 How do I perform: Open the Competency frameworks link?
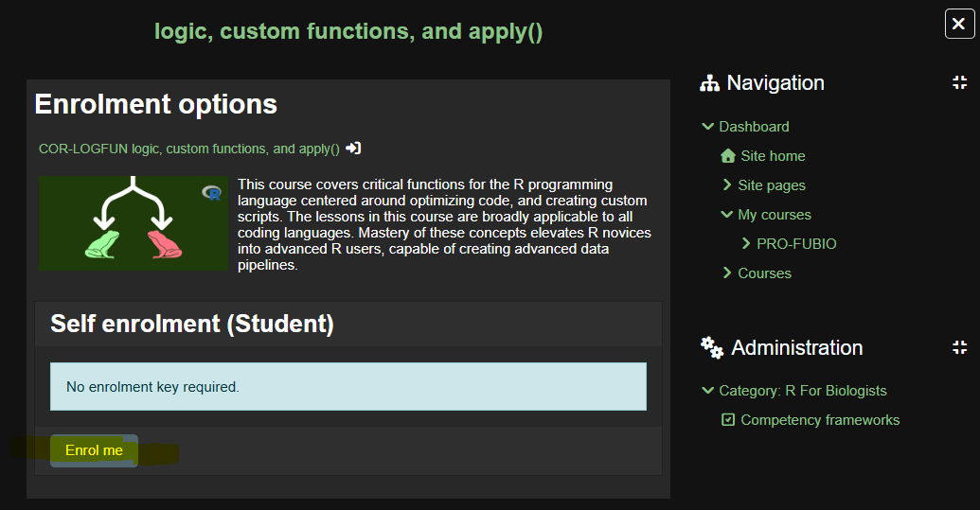[820, 420]
